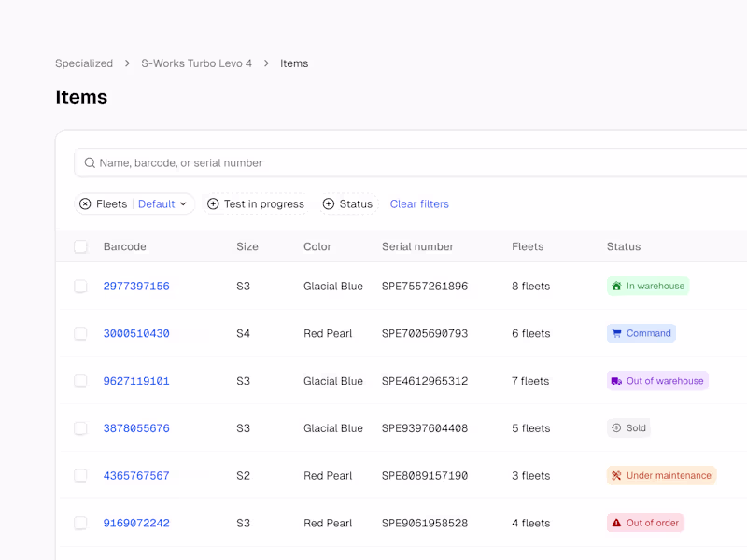
Task: Click the In warehouse status badge
Action: 647,287
